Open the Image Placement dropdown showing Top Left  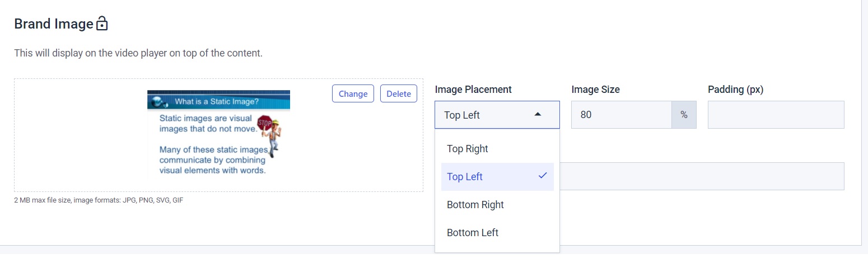pyautogui.click(x=497, y=115)
